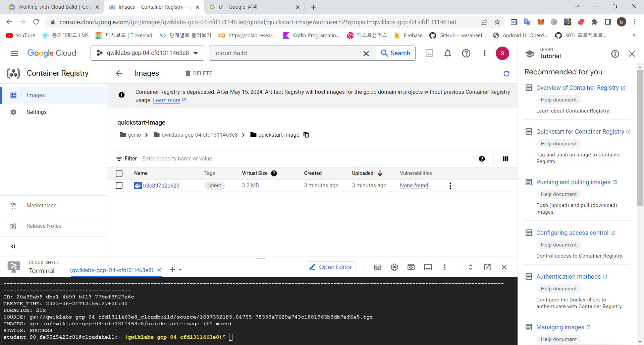Image resolution: width=644 pixels, height=345 pixels.
Task: Open the project selector dropdown
Action: point(147,53)
